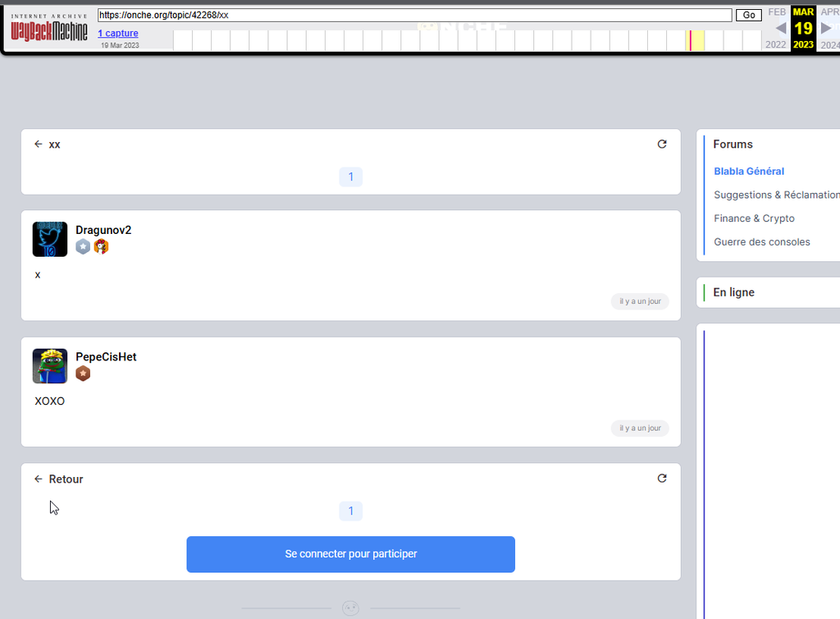Image resolution: width=840 pixels, height=619 pixels.
Task: Refresh using bottom reload icon near Retour
Action: pos(662,479)
